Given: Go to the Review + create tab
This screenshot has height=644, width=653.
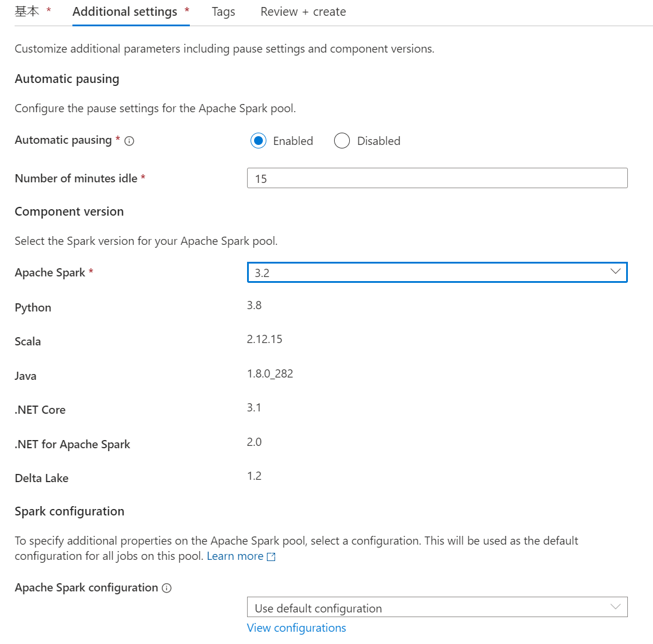Looking at the screenshot, I should (x=303, y=12).
